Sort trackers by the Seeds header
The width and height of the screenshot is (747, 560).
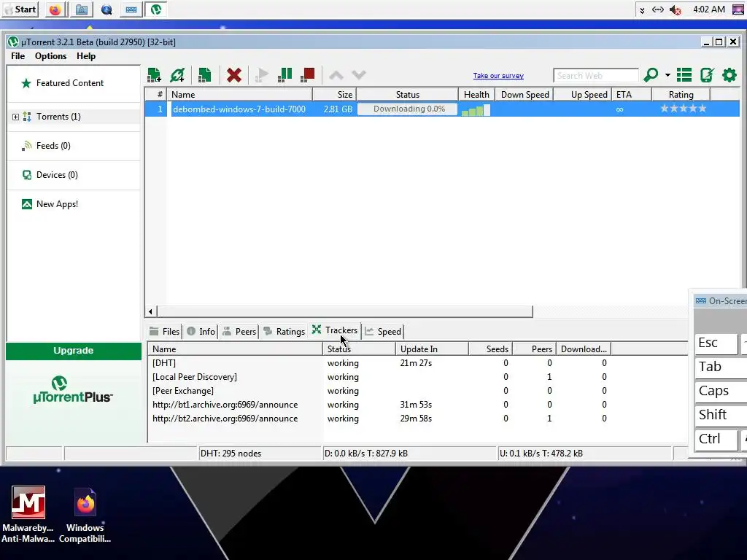pos(490,349)
